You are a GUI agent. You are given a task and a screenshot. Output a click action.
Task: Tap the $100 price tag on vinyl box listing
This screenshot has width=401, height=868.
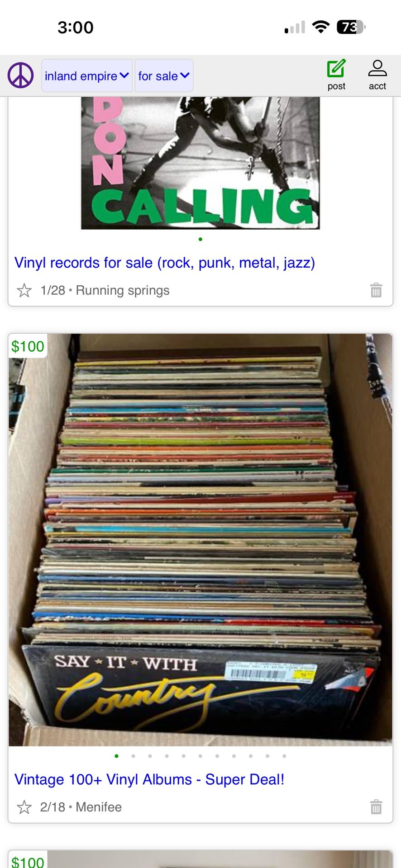(28, 346)
